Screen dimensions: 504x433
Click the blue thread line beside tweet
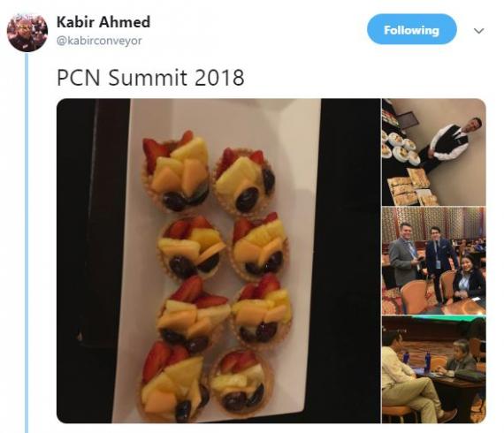pyautogui.click(x=27, y=242)
